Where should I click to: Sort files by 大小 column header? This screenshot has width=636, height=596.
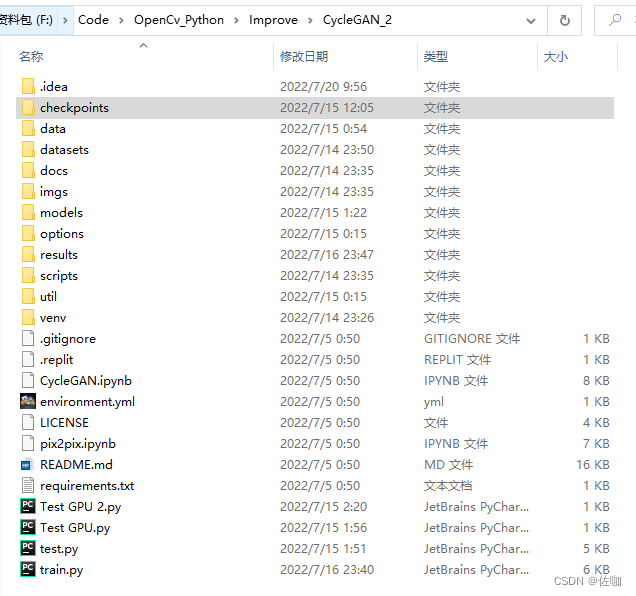point(556,56)
